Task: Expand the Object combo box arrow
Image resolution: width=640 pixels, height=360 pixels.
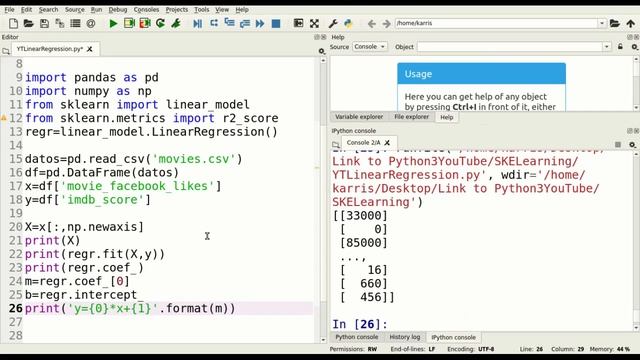Action: [x=607, y=47]
